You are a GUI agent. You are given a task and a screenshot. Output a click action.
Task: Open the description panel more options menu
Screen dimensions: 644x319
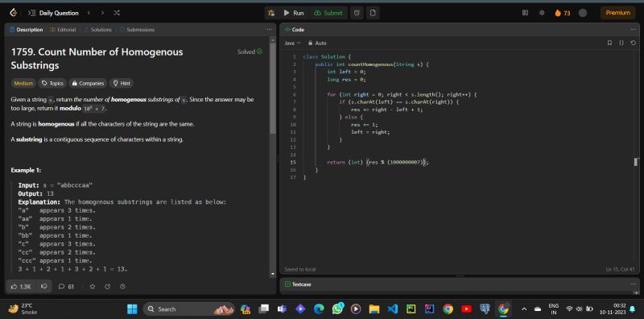click(x=269, y=30)
